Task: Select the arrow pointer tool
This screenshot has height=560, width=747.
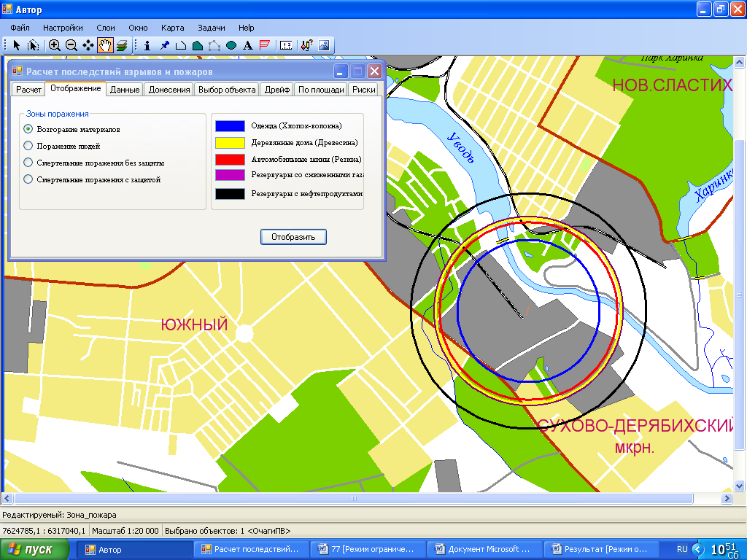Action: 17,45
